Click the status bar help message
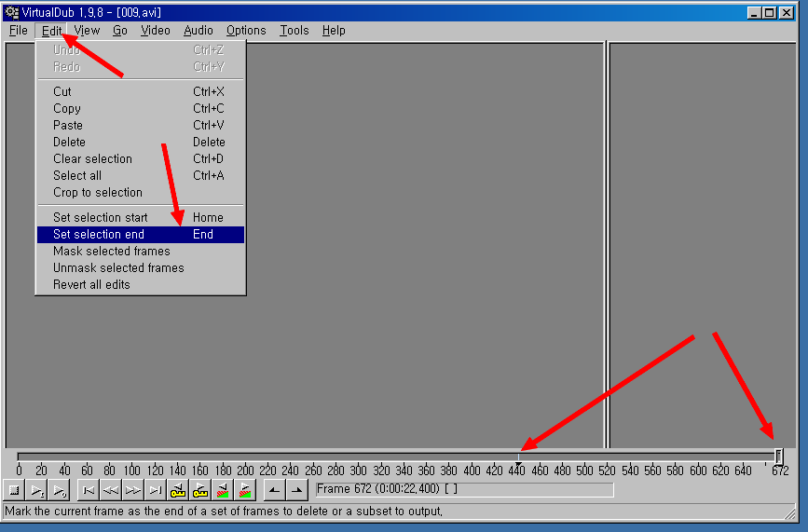The width and height of the screenshot is (808, 532). pos(224,512)
